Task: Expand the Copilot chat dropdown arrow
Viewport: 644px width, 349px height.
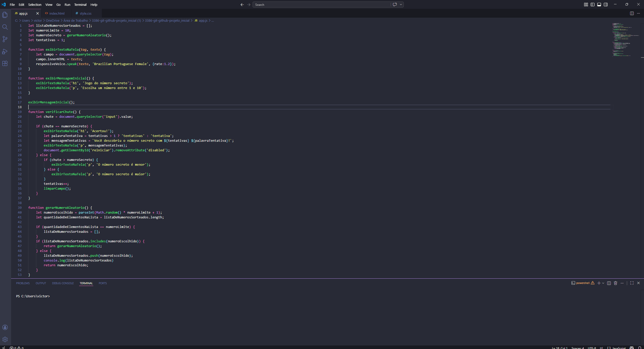Action: click(401, 5)
